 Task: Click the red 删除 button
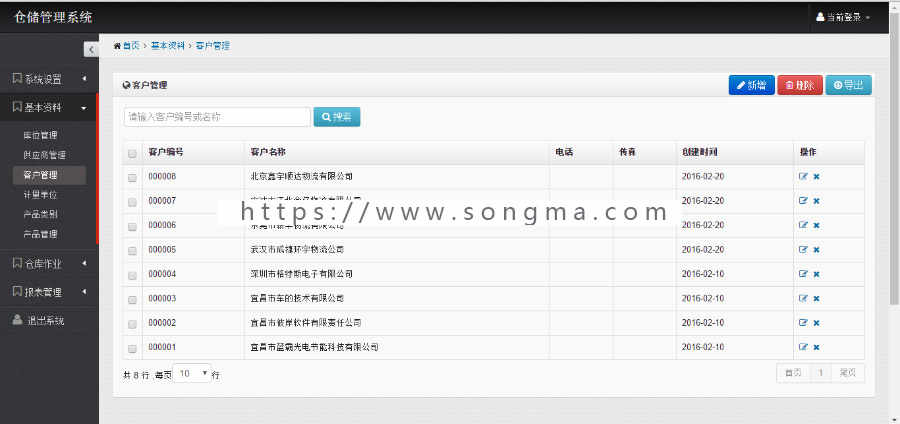pyautogui.click(x=800, y=85)
